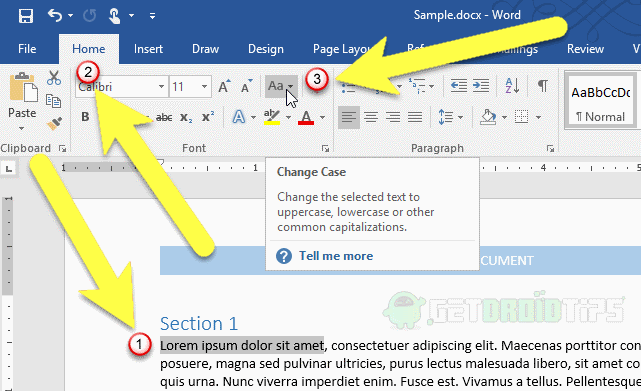641x391 pixels.
Task: Open Line and Paragraph Spacing
Action: click(450, 117)
